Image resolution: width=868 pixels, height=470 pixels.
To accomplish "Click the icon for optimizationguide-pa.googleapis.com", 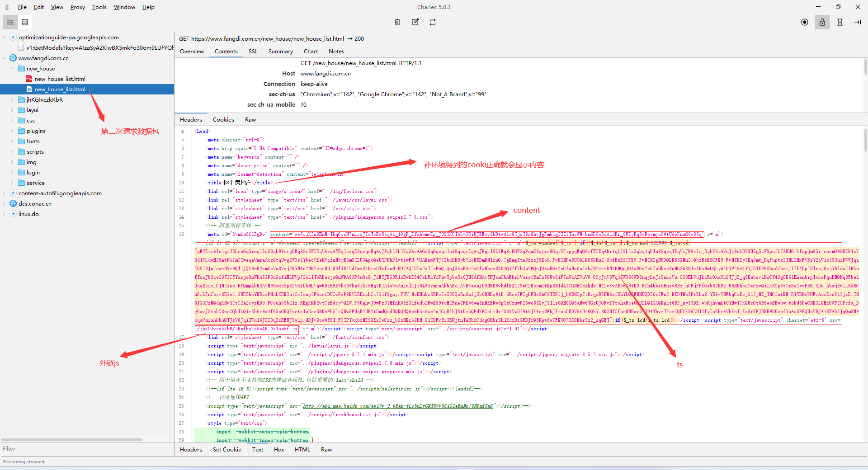I will 13,37.
